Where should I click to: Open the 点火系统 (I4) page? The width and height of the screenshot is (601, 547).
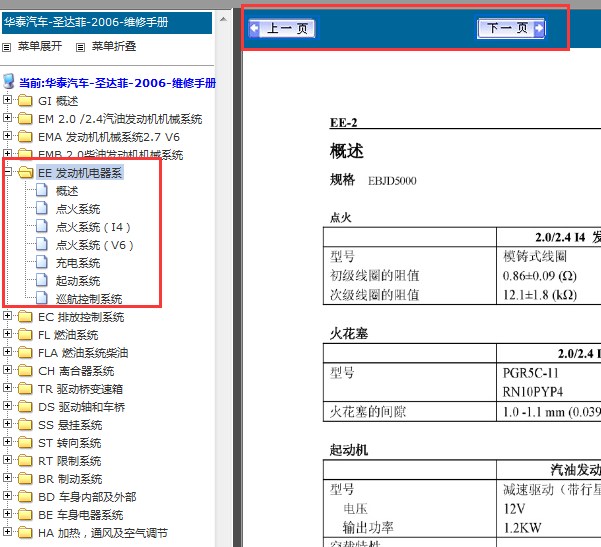coord(93,227)
